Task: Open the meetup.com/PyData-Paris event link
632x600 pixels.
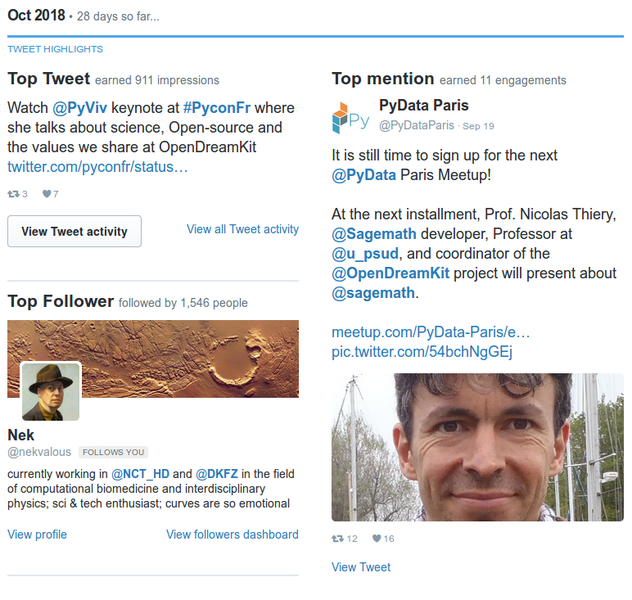Action: point(431,332)
